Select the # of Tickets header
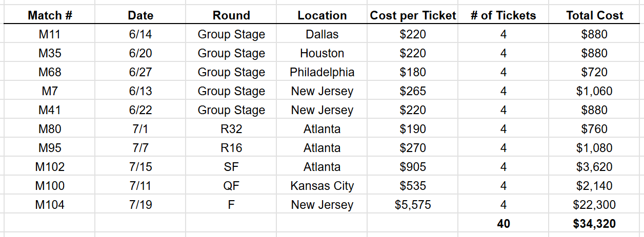 pos(504,15)
